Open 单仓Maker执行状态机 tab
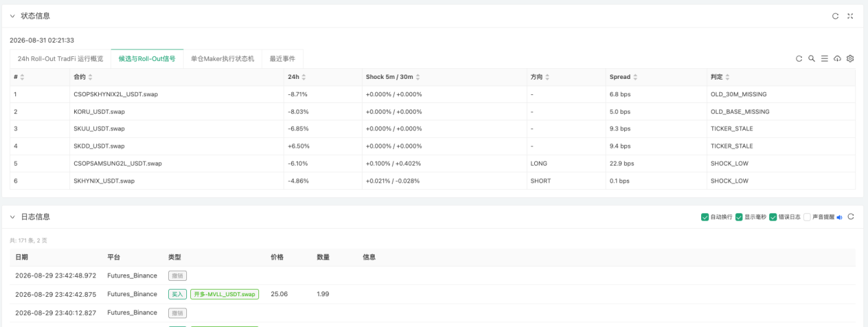The height and width of the screenshot is (327, 868). click(x=222, y=59)
